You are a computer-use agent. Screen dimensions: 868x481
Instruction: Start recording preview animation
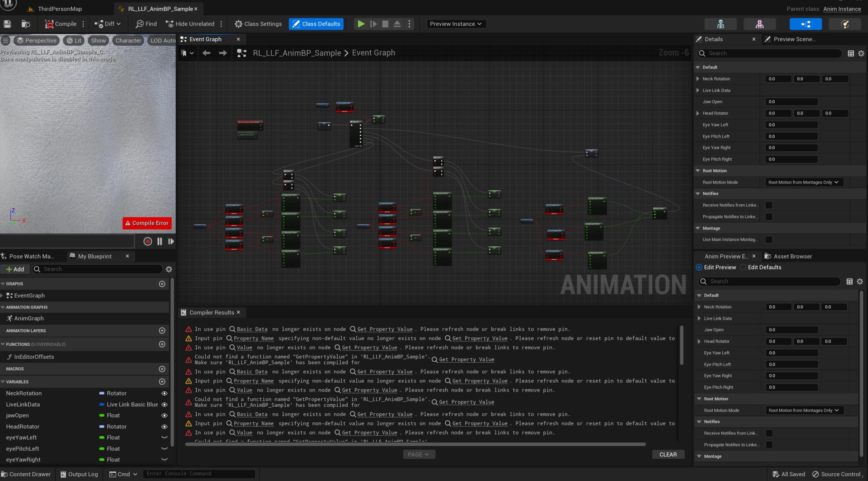(x=148, y=241)
